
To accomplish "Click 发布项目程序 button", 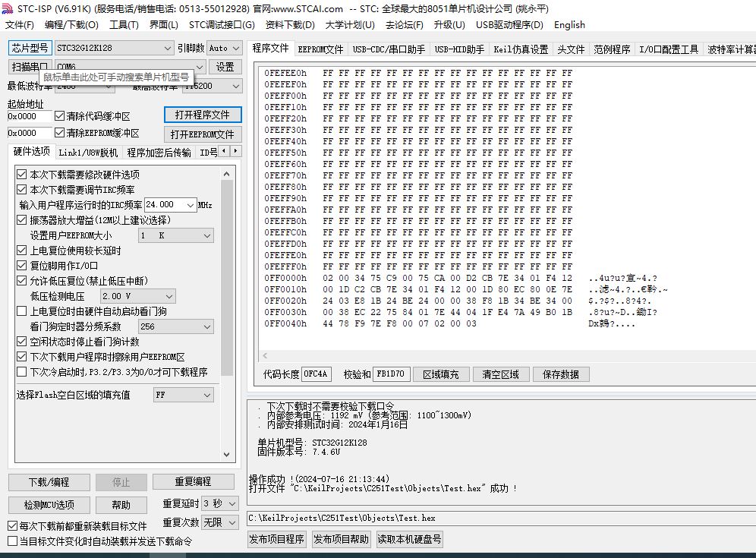I will click(277, 539).
